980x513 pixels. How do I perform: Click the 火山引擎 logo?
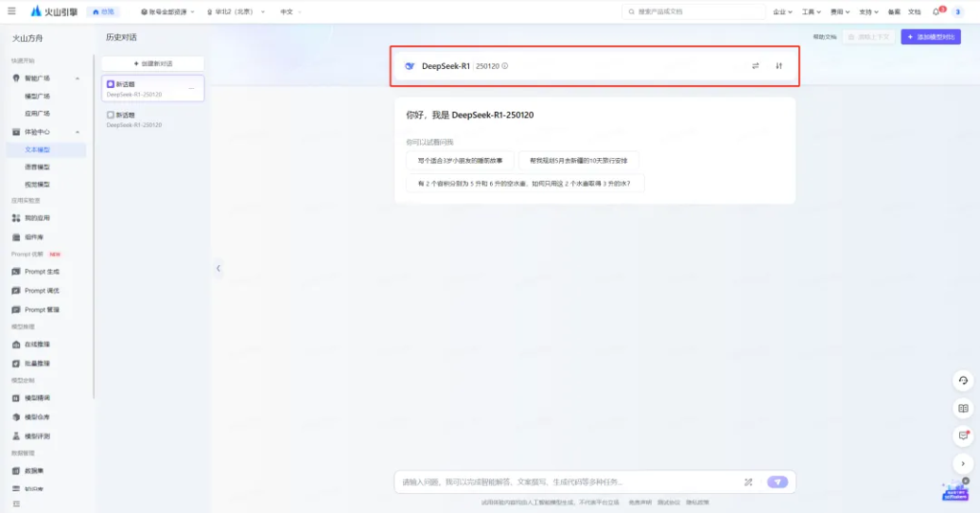[54, 11]
